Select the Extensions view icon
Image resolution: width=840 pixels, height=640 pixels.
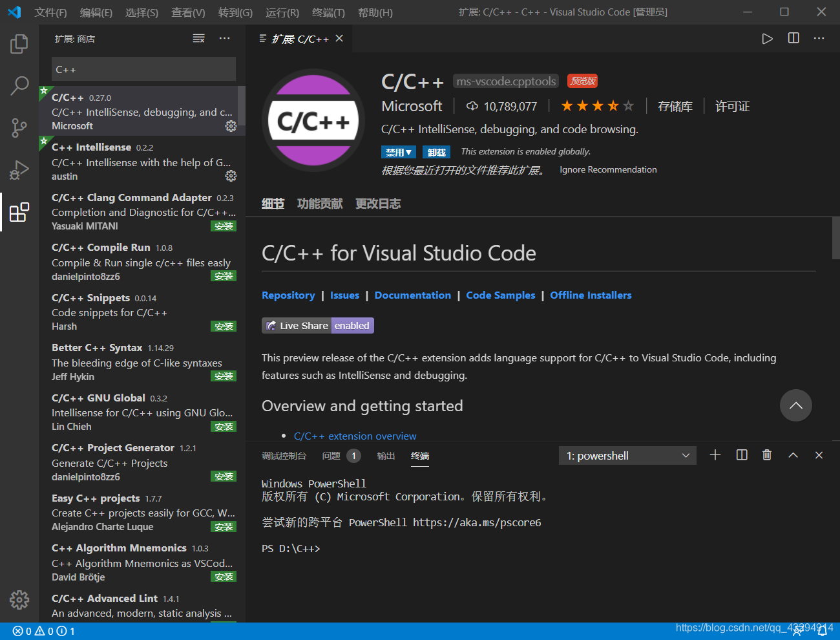click(x=19, y=211)
